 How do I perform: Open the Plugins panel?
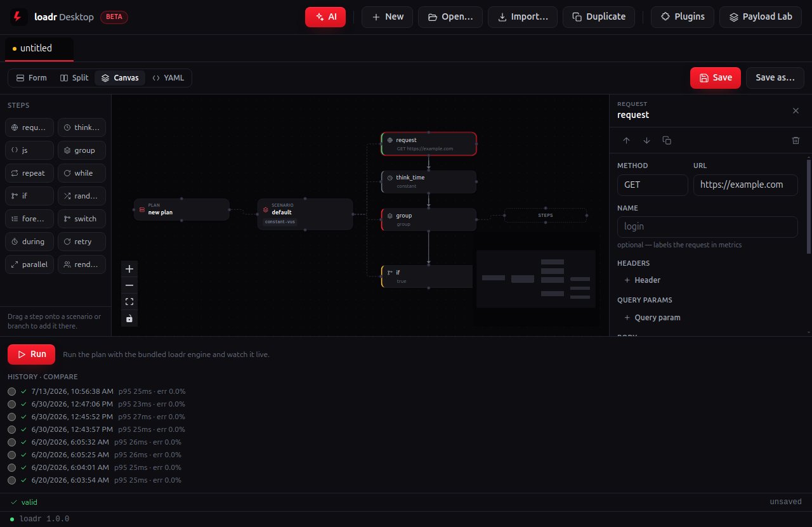click(683, 17)
